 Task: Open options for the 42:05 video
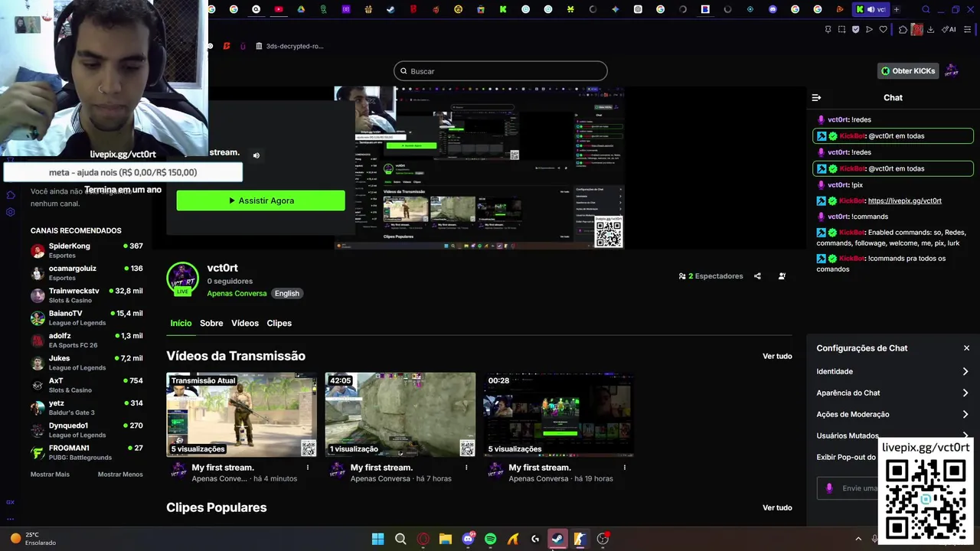(466, 468)
